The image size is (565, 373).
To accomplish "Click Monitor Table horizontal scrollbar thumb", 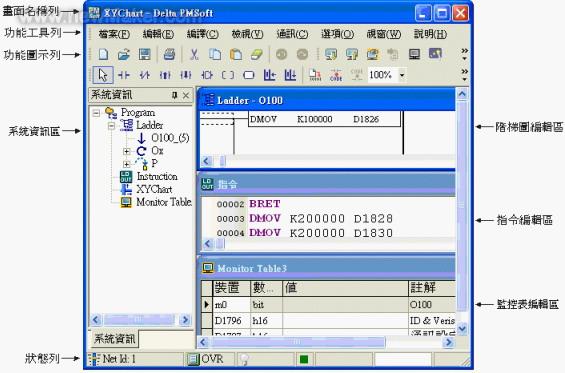I will click(x=298, y=342).
